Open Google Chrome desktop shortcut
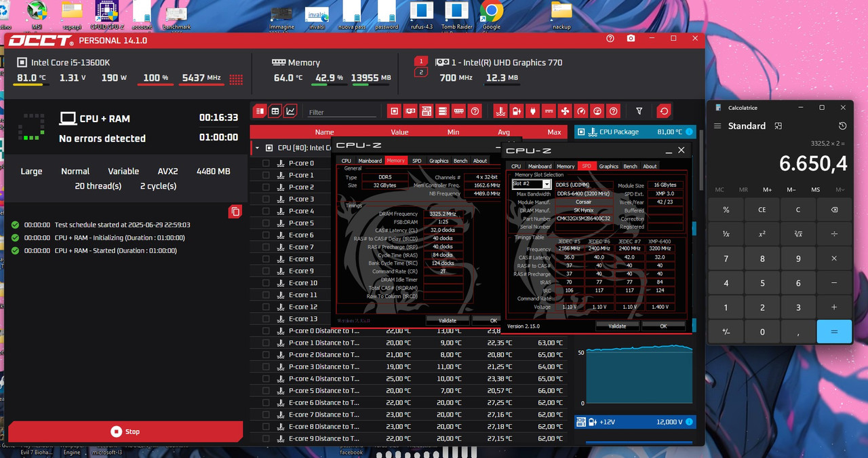Viewport: 868px width, 458px height. [492, 16]
